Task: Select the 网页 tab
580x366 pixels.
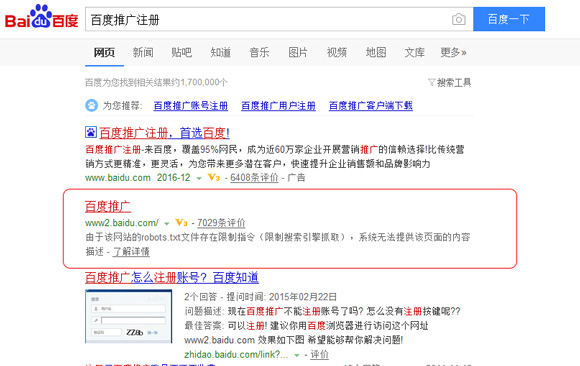Action: click(104, 52)
